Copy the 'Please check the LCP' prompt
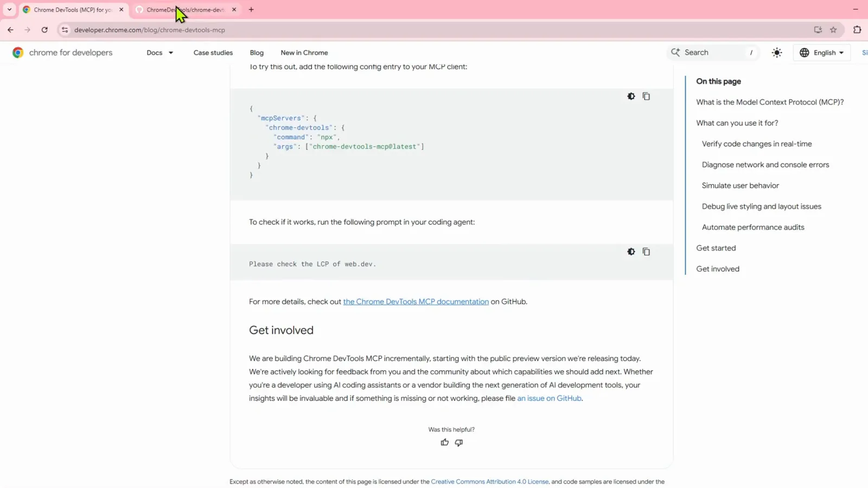Image resolution: width=868 pixels, height=488 pixels. point(646,252)
